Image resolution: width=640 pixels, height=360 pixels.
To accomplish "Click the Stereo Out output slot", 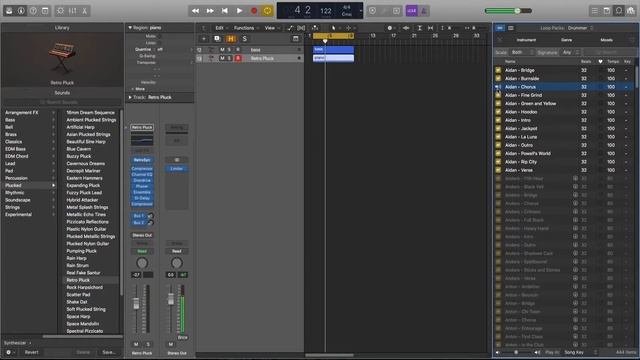I will tap(142, 235).
